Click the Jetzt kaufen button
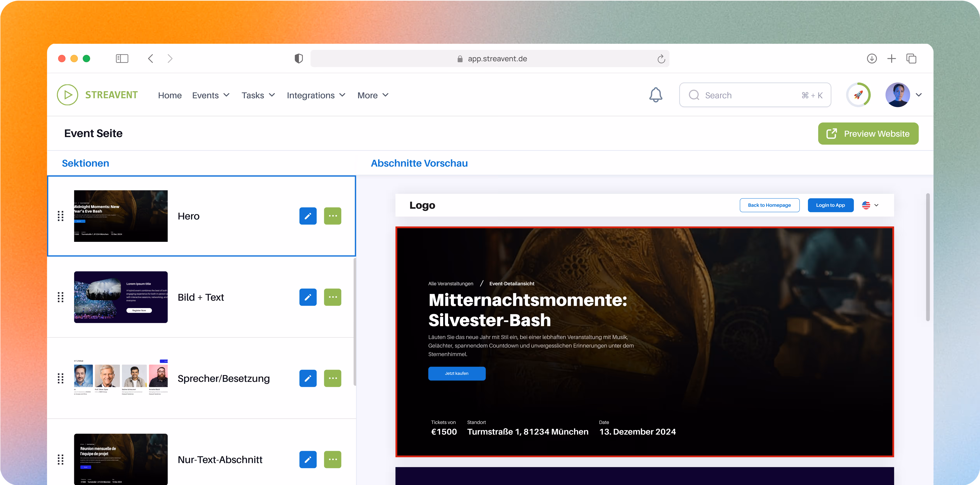Image resolution: width=980 pixels, height=485 pixels. pos(457,373)
